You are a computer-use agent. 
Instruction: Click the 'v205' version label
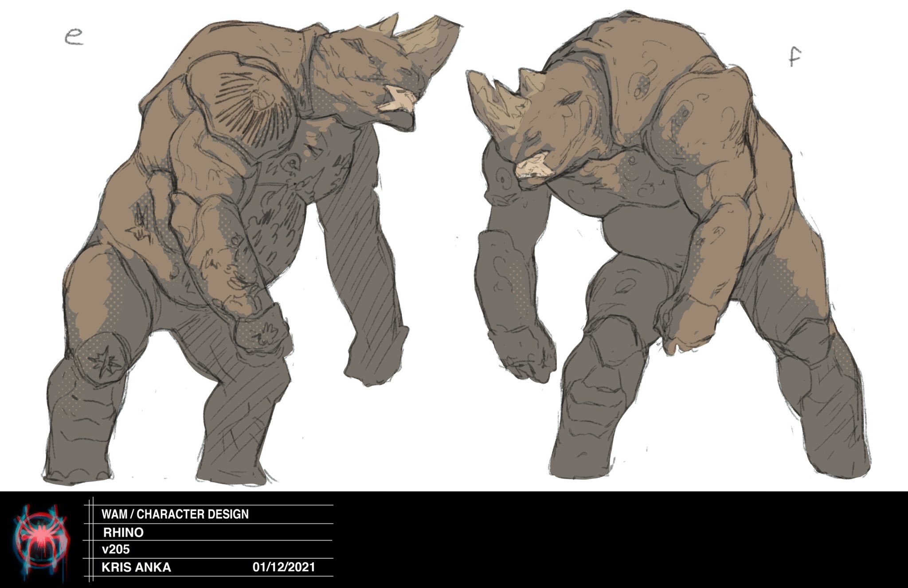[x=116, y=549]
